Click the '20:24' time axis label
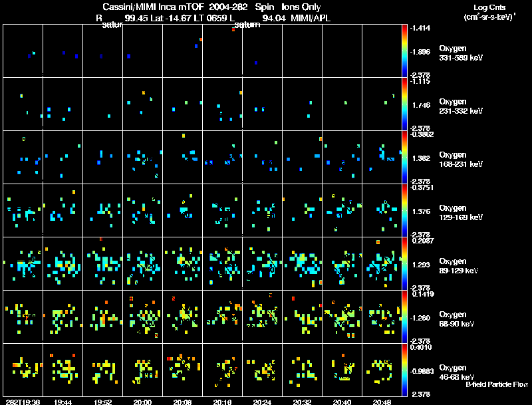Image resolution: width=532 pixels, height=405 pixels. pos(262,402)
